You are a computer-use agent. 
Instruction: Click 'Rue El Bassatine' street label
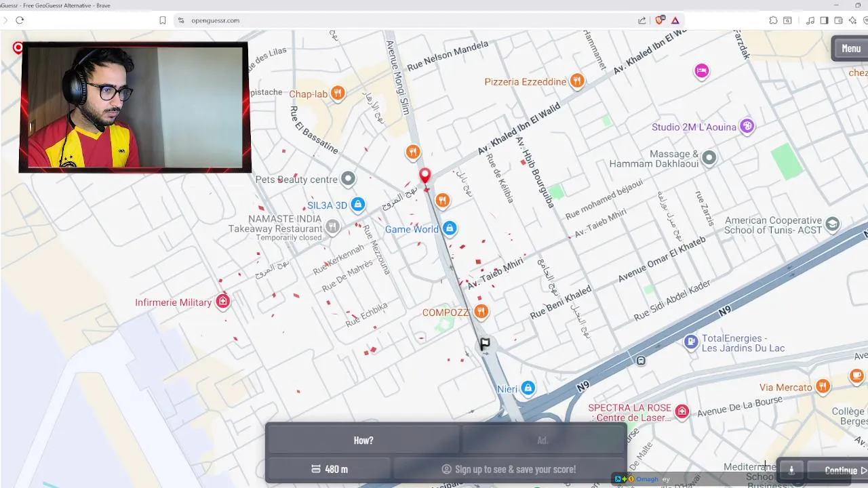point(314,129)
